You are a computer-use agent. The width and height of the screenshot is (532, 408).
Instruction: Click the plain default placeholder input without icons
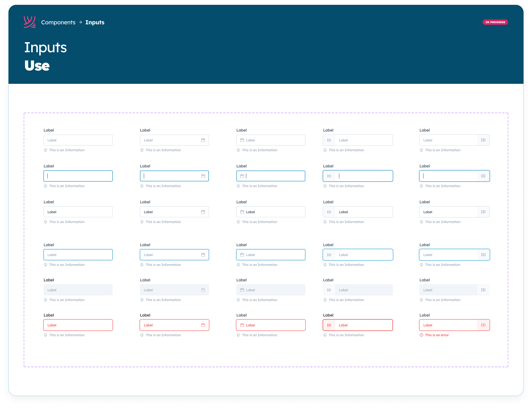(x=78, y=140)
